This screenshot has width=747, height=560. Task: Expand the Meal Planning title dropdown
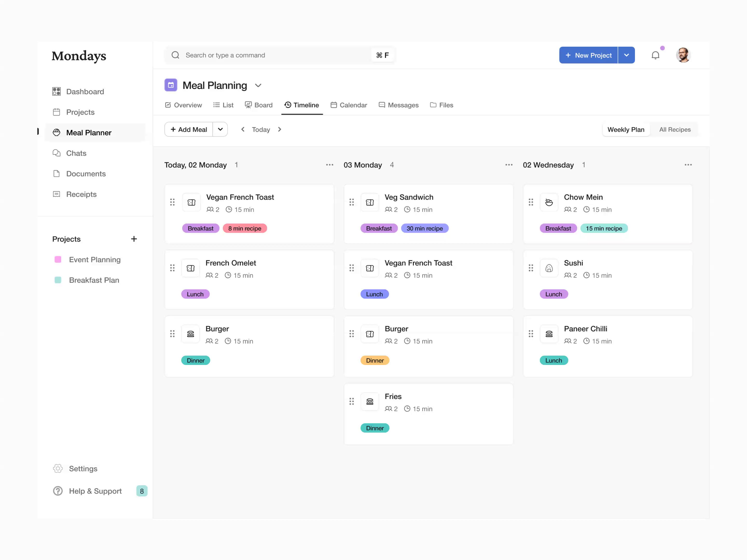click(x=258, y=85)
